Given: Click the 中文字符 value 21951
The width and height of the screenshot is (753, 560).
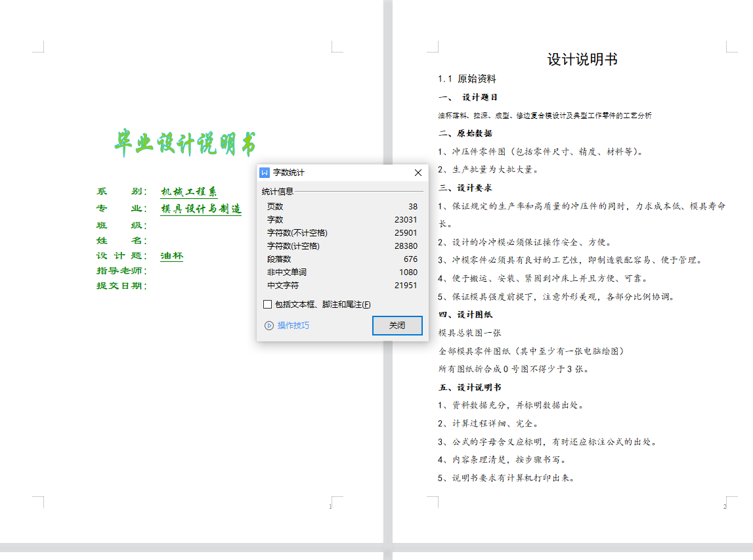Looking at the screenshot, I should [x=405, y=286].
